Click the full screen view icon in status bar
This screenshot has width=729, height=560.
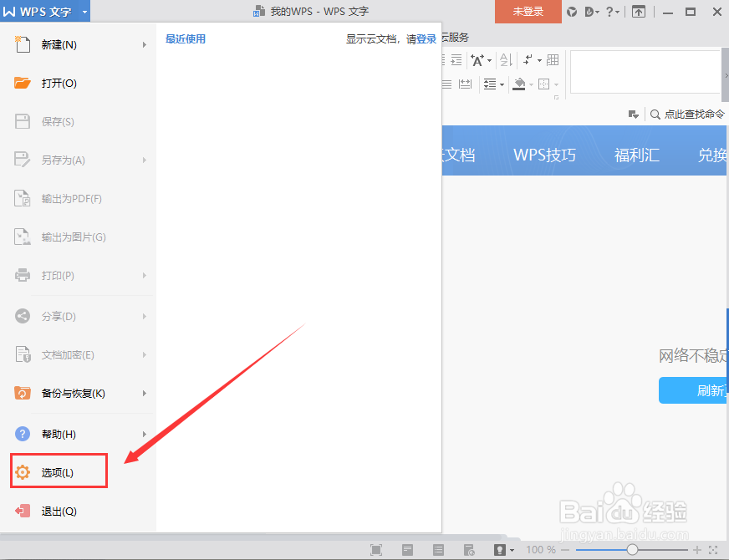pos(376,550)
